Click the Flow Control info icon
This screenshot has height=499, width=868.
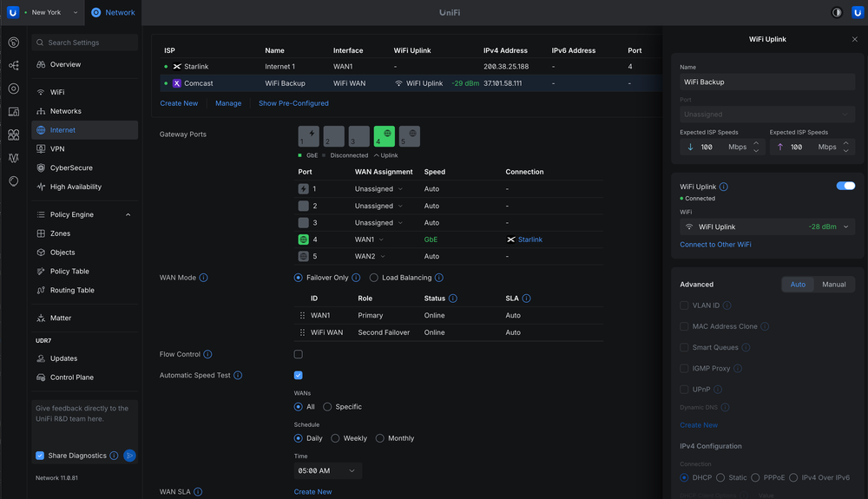tap(207, 354)
